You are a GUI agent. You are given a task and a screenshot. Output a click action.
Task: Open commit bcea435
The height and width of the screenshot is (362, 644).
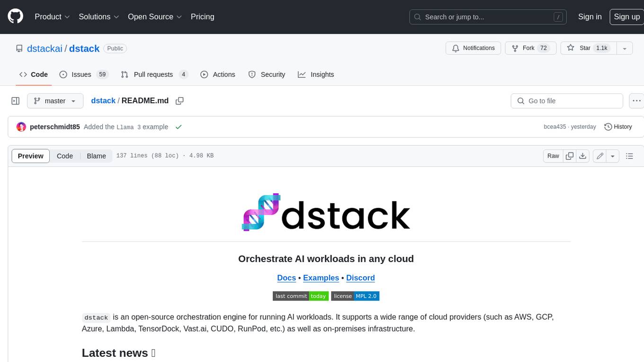click(555, 127)
